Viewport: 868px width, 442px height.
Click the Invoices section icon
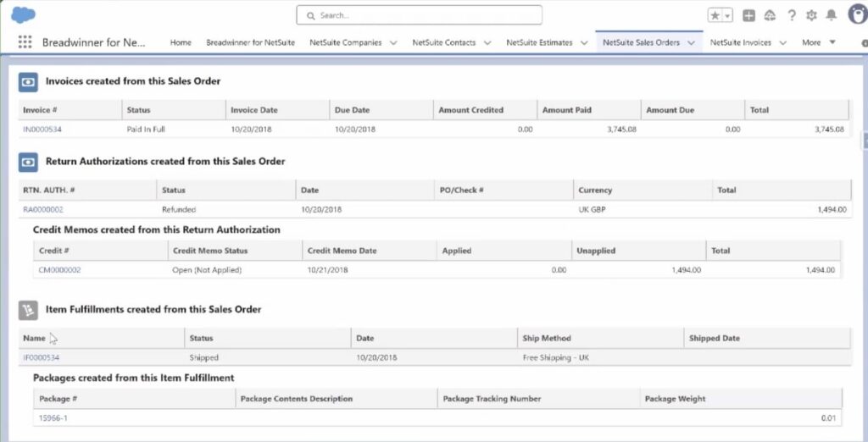tap(28, 82)
